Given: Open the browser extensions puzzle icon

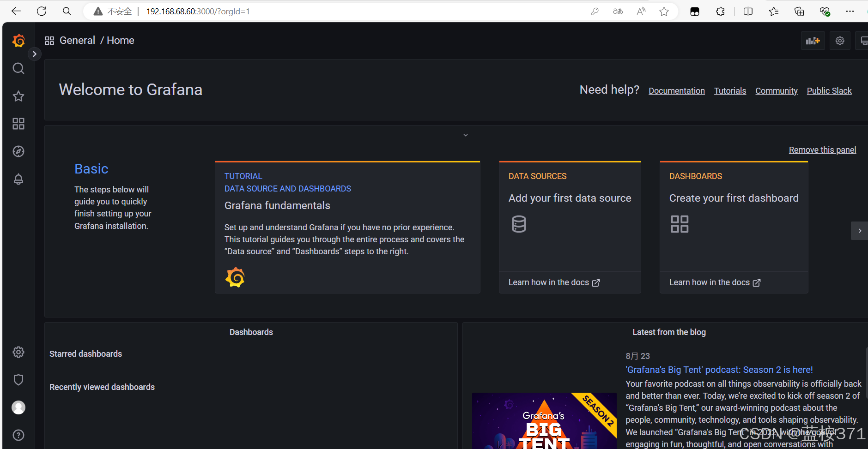Looking at the screenshot, I should point(720,12).
